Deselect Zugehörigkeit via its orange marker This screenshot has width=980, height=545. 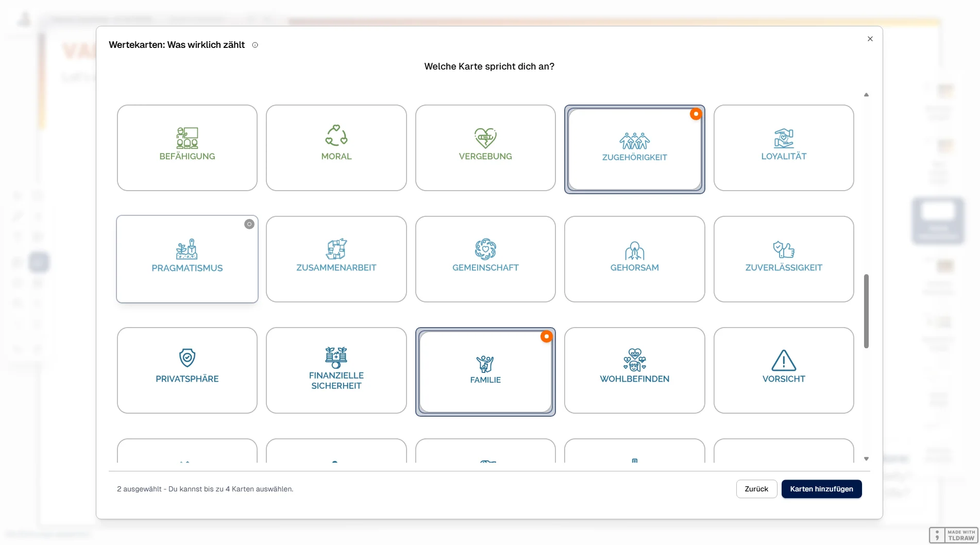coord(696,114)
